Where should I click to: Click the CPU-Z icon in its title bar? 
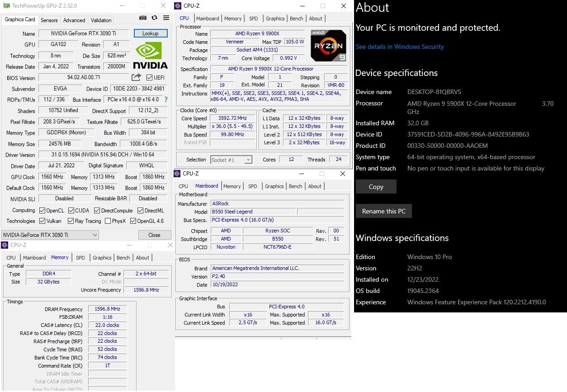179,6
